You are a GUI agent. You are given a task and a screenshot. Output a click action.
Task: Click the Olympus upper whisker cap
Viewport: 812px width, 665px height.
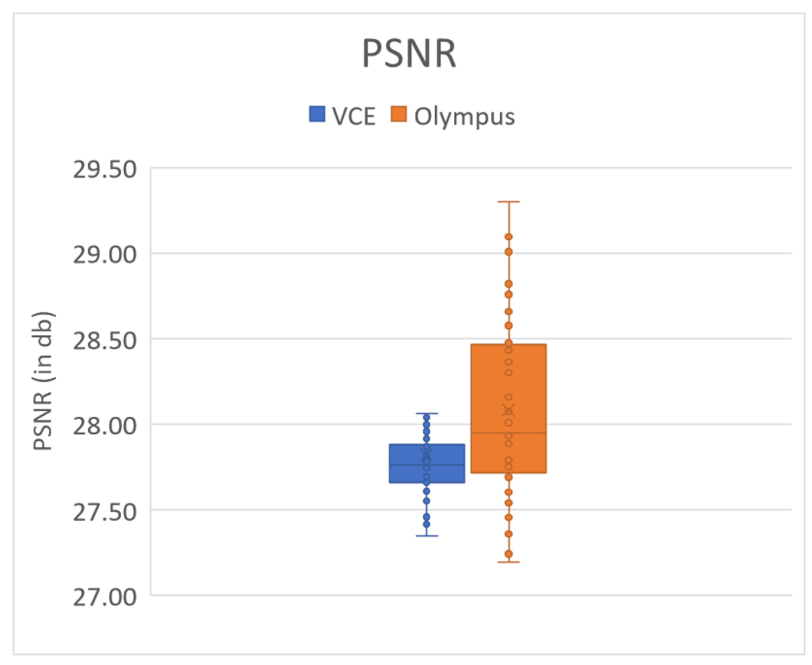[509, 201]
